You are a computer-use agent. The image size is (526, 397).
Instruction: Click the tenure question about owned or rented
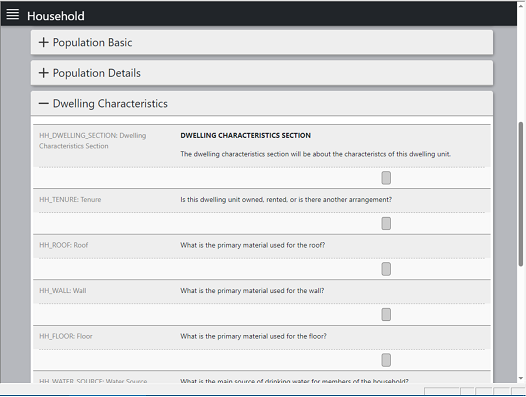tap(286, 200)
